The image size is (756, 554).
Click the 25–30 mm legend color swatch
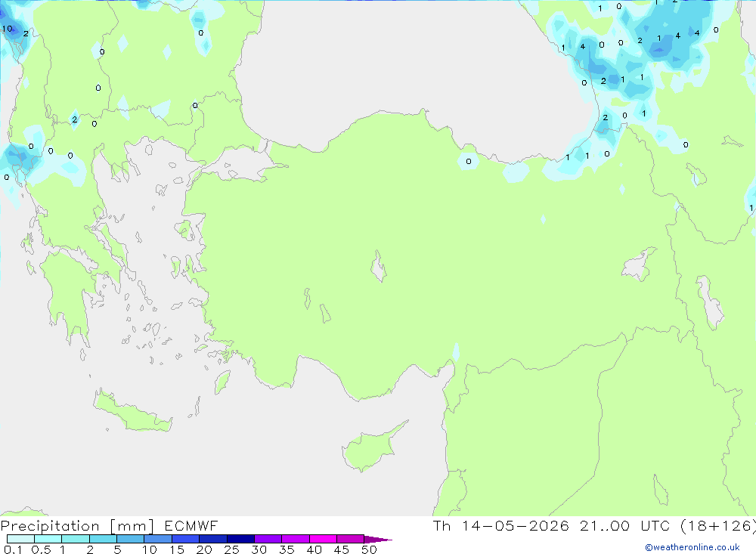point(240,539)
